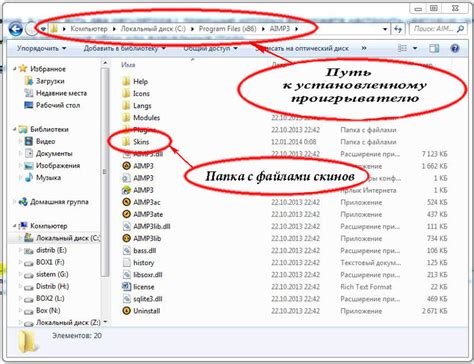Expand the Домашняя группа node
474x364 pixels.
point(14,202)
